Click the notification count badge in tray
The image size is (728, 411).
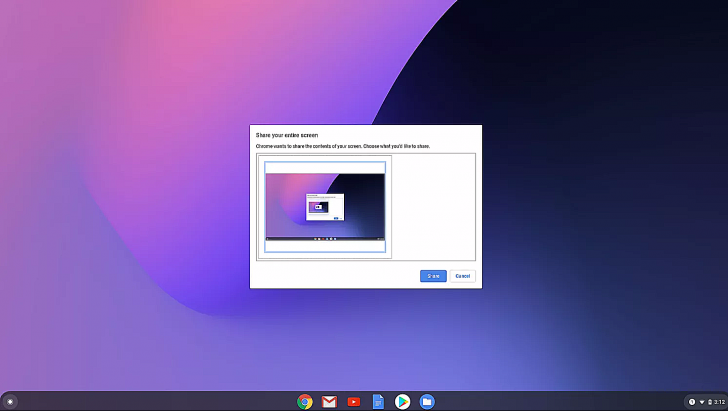click(692, 402)
